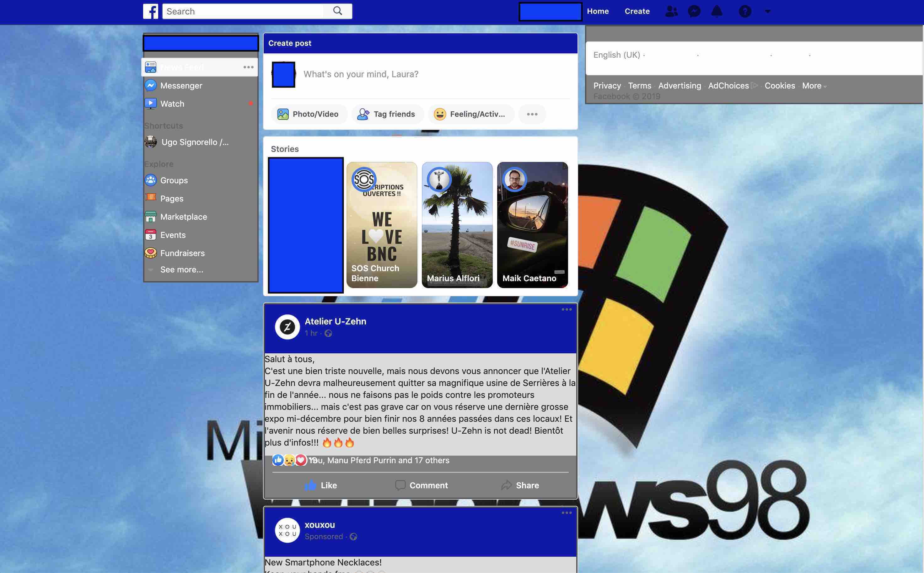This screenshot has width=924, height=573.
Task: Click Maik Caetano story profile avatar
Action: tap(515, 179)
